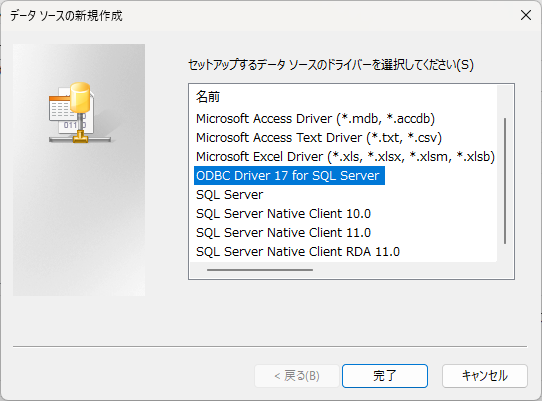Click the キャンセル button
Screen dimensions: 542x401
point(485,376)
